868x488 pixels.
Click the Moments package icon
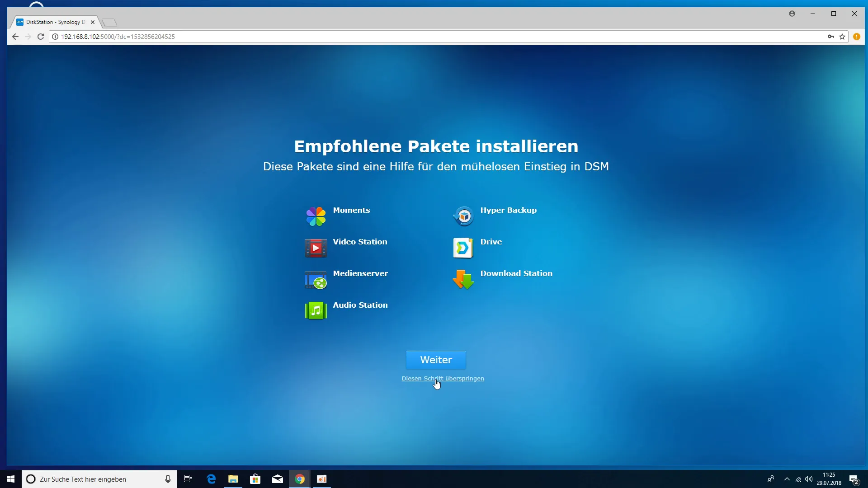(316, 216)
